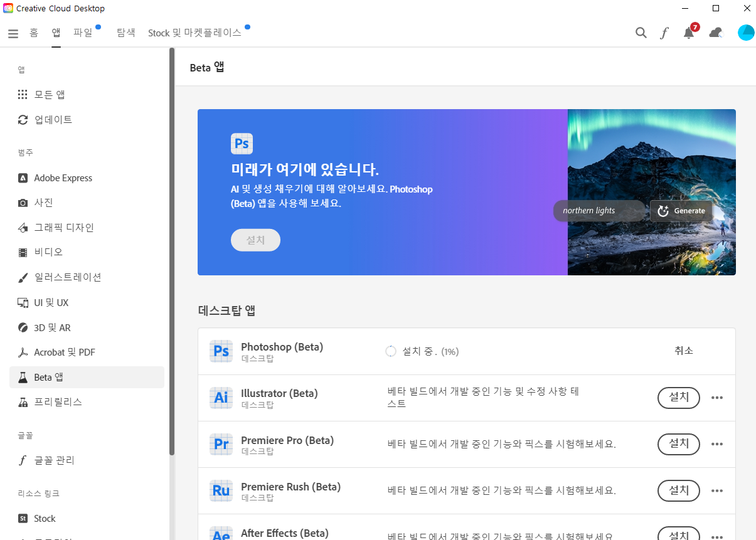Click the Premiere Pro (Beta) app name
Screen dimensions: 756x540
pyautogui.click(x=287, y=440)
